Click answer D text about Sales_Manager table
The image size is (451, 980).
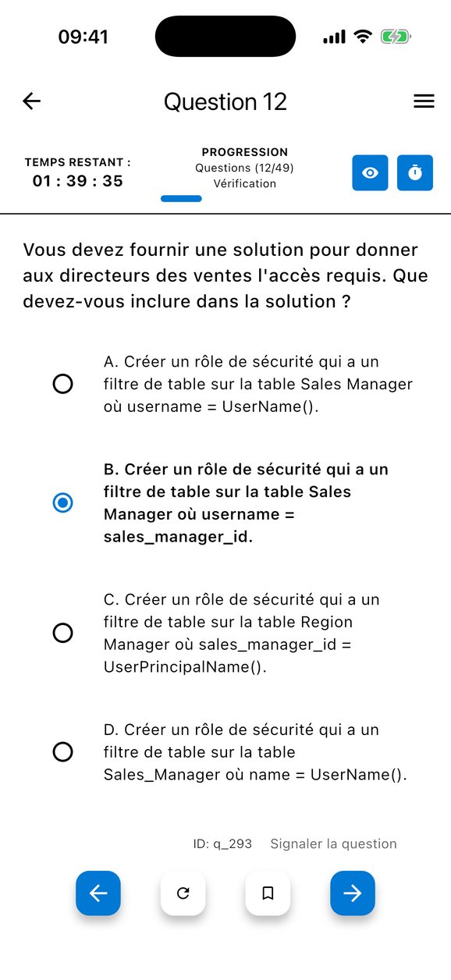coord(255,752)
